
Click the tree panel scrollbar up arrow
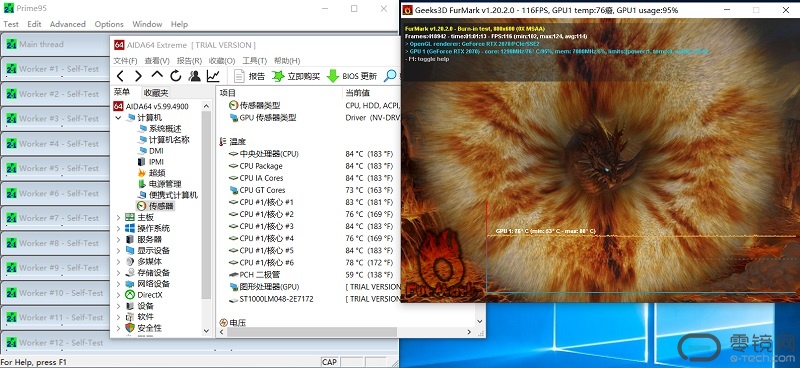[x=206, y=106]
